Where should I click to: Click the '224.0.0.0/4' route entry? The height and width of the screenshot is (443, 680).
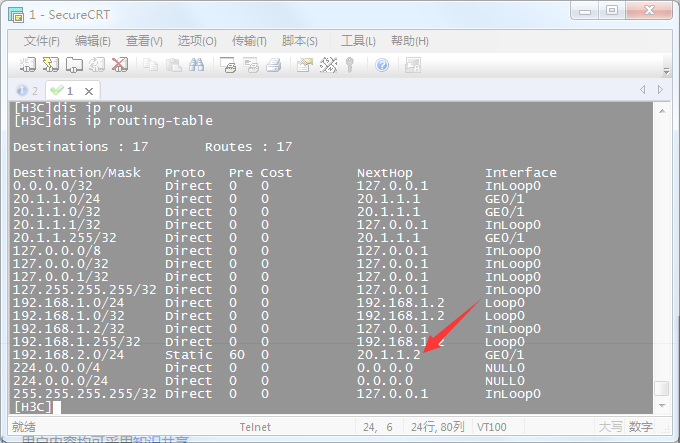click(x=56, y=368)
